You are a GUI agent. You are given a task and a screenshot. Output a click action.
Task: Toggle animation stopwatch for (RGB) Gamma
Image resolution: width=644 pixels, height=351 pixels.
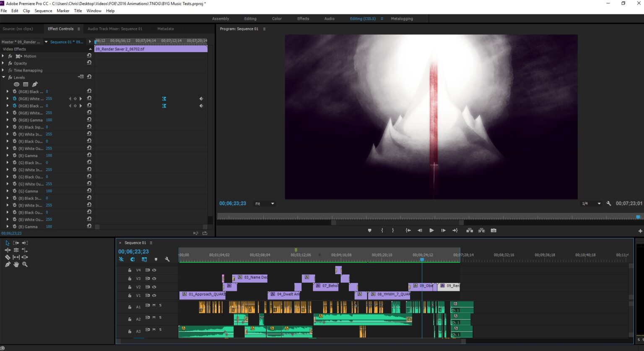[x=14, y=120]
